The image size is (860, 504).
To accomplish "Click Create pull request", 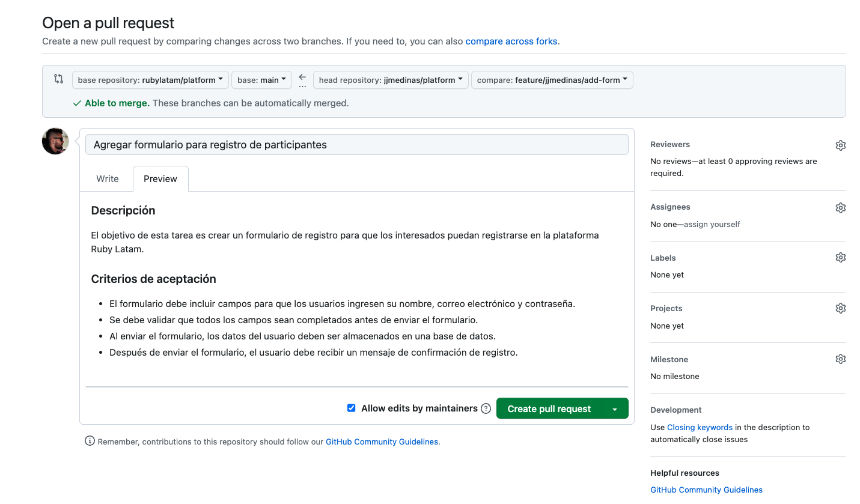I will pos(548,408).
